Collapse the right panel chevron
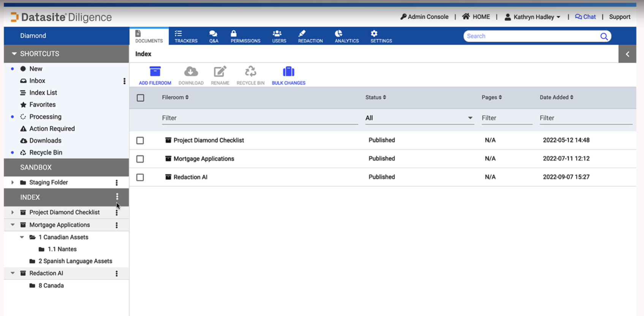 point(627,54)
